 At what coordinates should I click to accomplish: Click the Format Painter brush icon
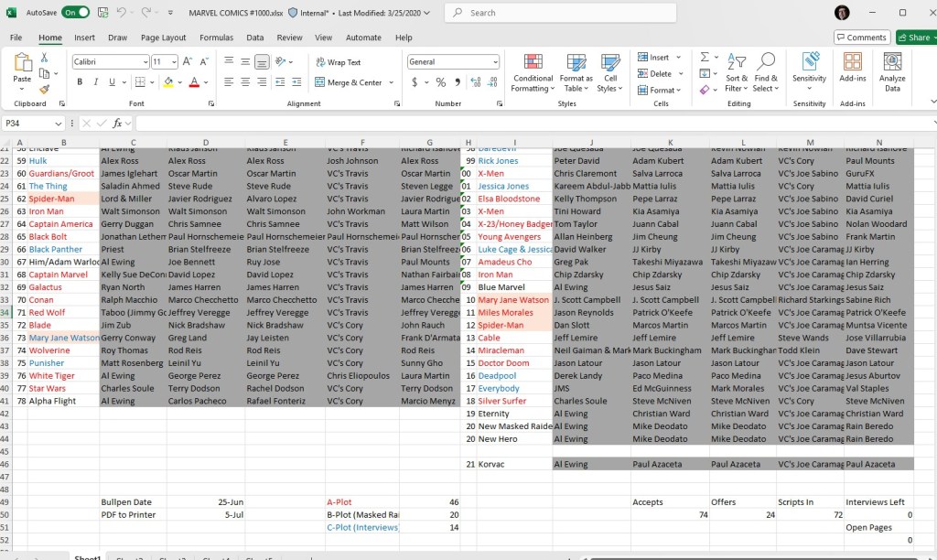[44, 90]
